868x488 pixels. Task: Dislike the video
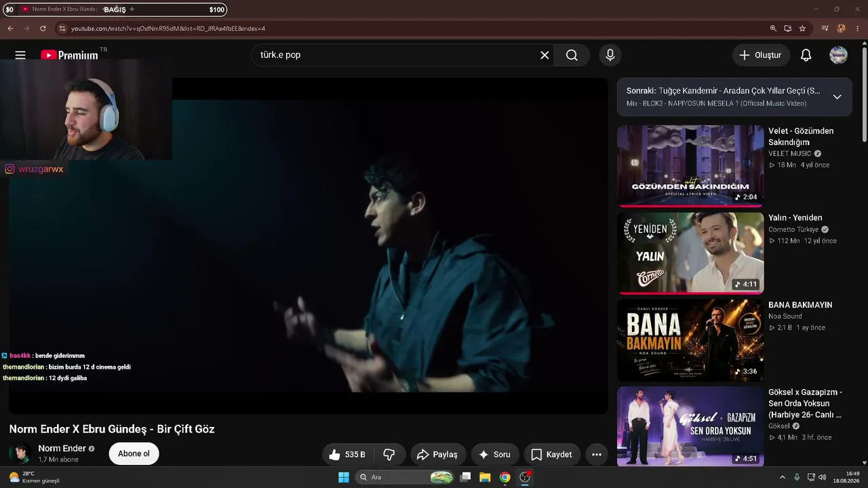389,454
